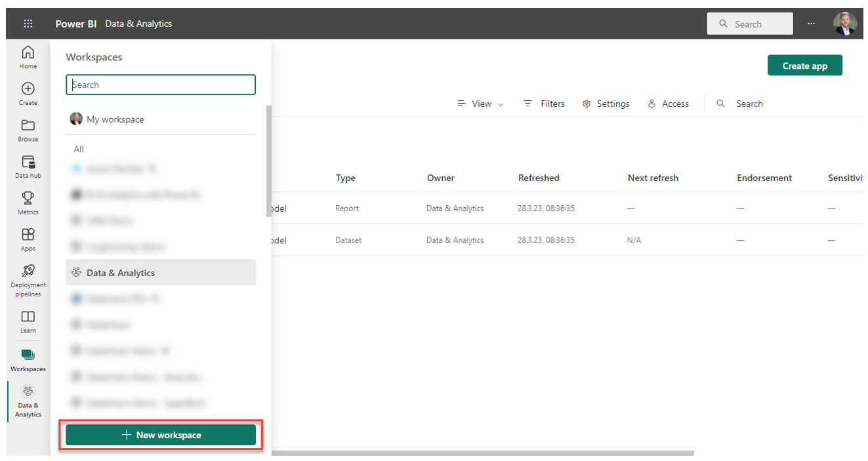Select My workspace in the list
Screen dimensions: 868x461
[161, 119]
